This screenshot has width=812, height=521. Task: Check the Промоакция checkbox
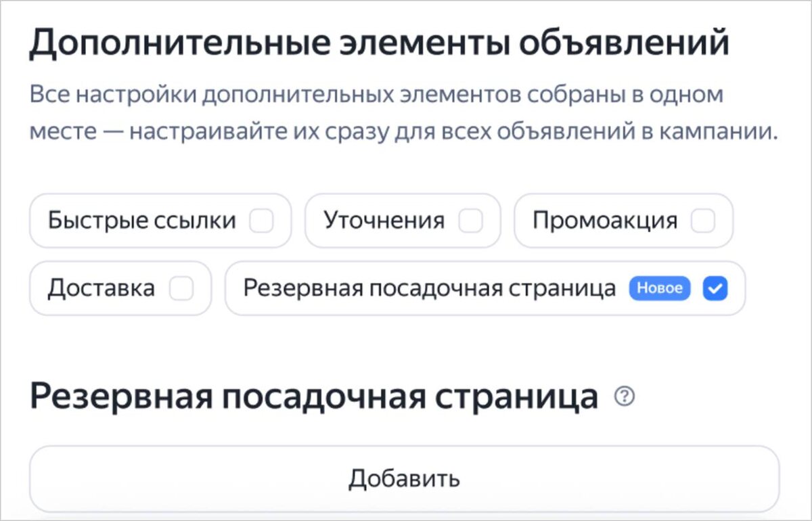click(x=703, y=221)
